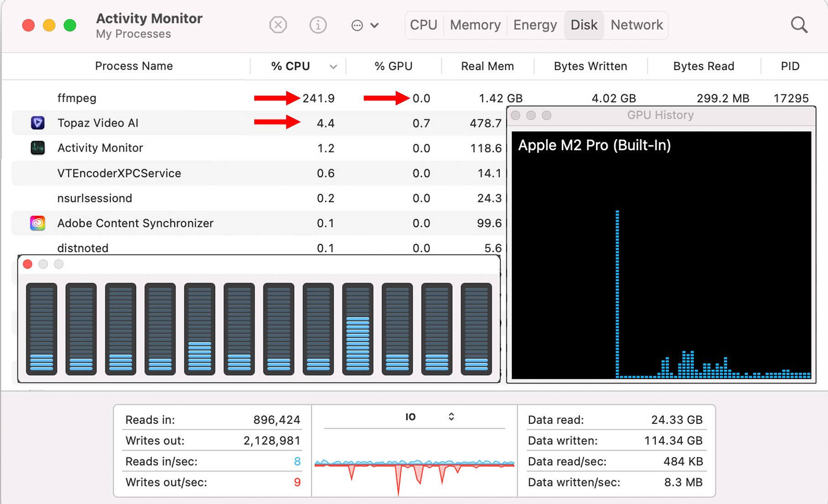The width and height of the screenshot is (828, 504).
Task: Click the Activity Monitor process icon
Action: coord(37,148)
